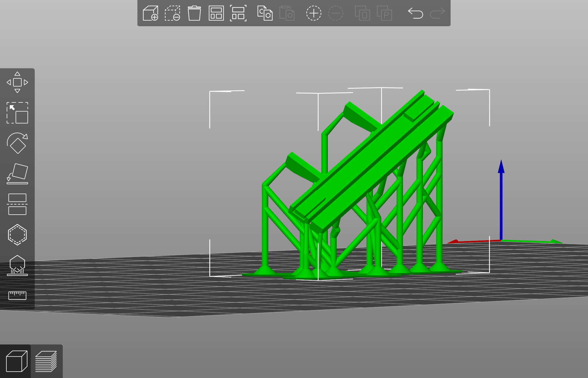This screenshot has height=378, width=588.
Task: Select the Cut tool
Action: point(17,204)
